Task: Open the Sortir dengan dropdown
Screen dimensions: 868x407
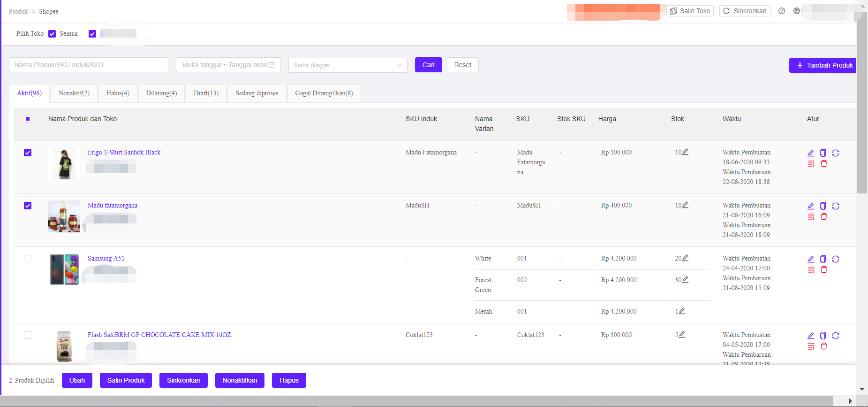Action: tap(347, 65)
